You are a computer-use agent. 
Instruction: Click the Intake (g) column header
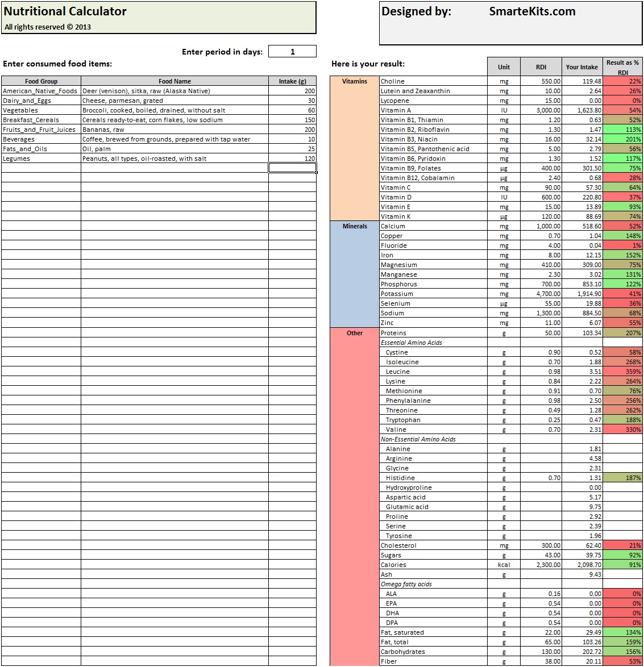[292, 81]
